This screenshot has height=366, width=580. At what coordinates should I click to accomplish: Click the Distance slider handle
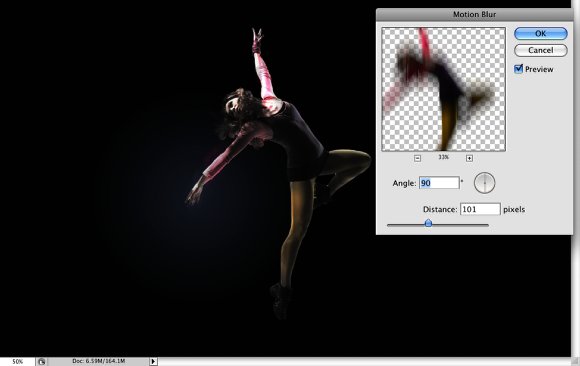click(x=428, y=223)
